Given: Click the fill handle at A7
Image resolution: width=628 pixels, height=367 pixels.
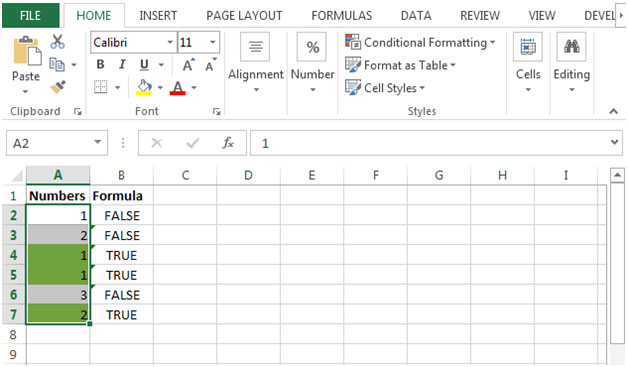Looking at the screenshot, I should coord(90,324).
